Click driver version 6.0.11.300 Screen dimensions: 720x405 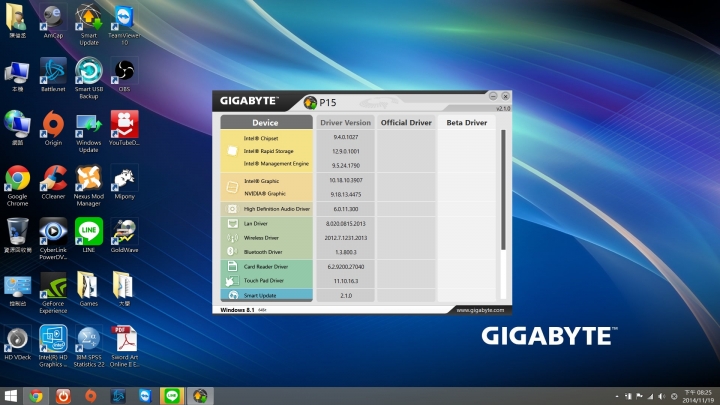pyautogui.click(x=346, y=209)
